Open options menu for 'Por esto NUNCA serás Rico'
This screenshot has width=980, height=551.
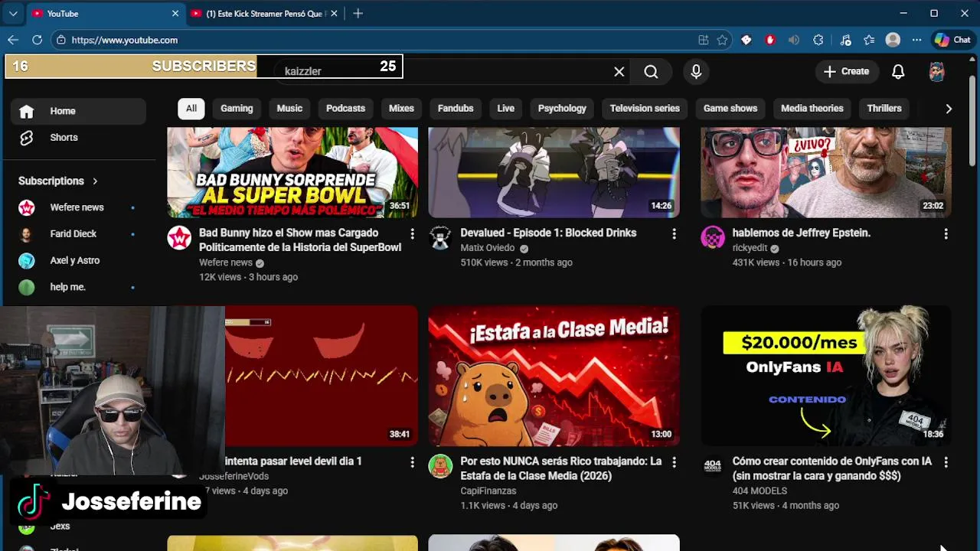[674, 462]
